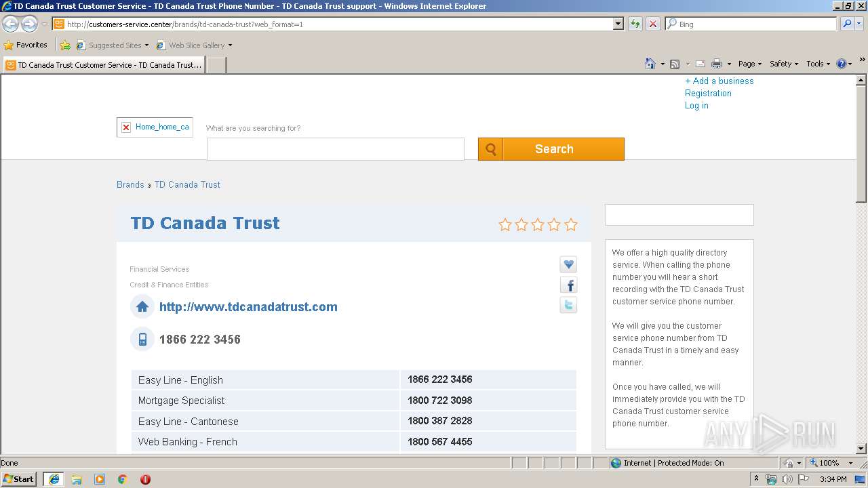Click the browser Forward arrow button
The image size is (868, 488).
[x=29, y=24]
